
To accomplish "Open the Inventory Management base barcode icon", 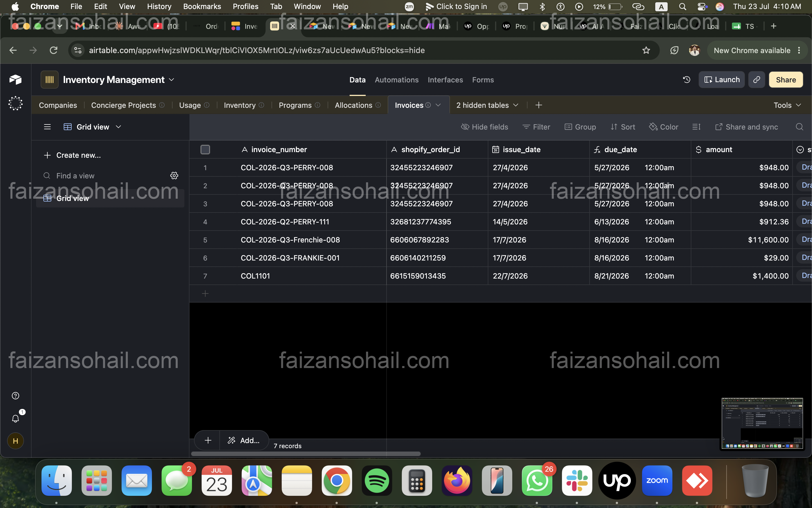I will 50,80.
